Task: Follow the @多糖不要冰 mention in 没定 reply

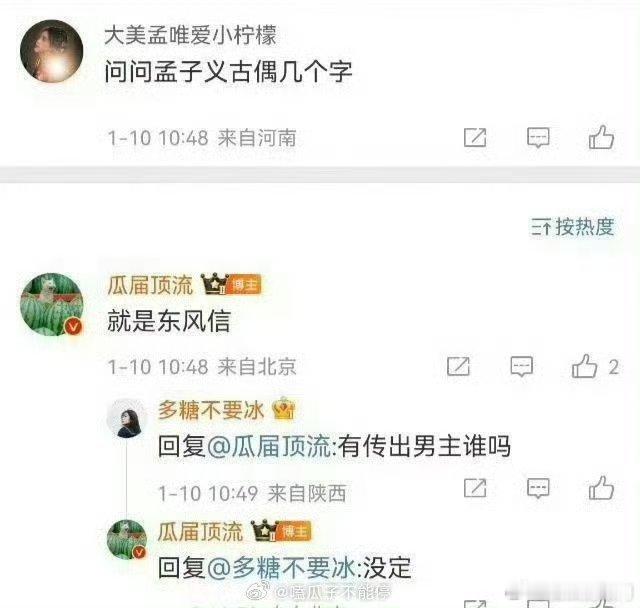Action: [281, 568]
